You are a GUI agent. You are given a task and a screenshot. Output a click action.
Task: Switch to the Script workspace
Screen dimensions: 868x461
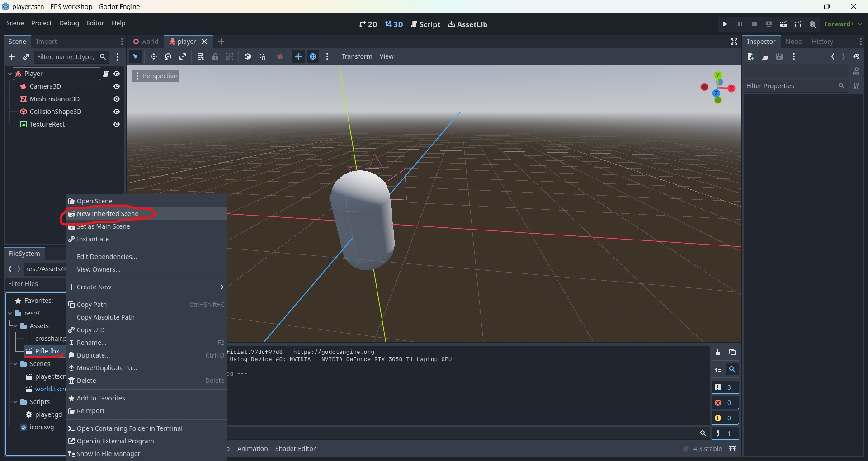click(x=425, y=24)
